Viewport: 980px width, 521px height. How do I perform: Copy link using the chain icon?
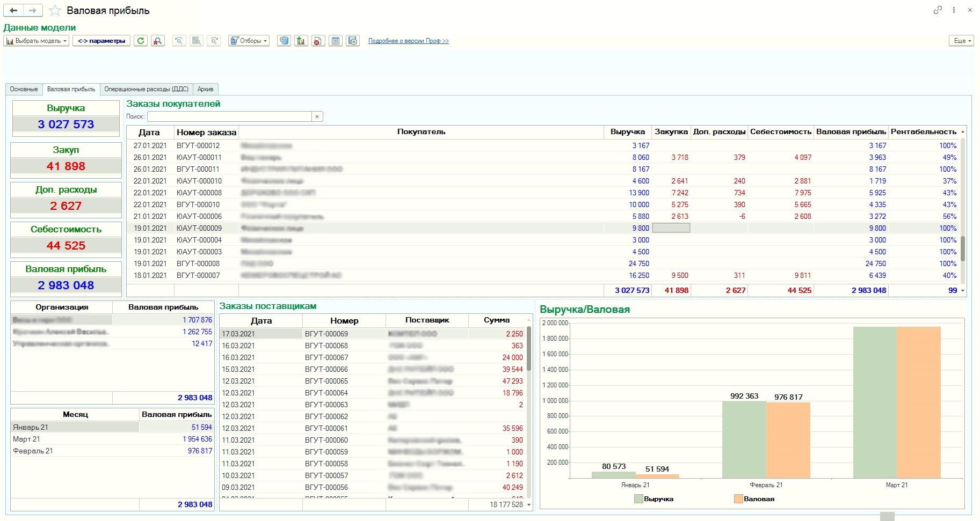pos(938,10)
